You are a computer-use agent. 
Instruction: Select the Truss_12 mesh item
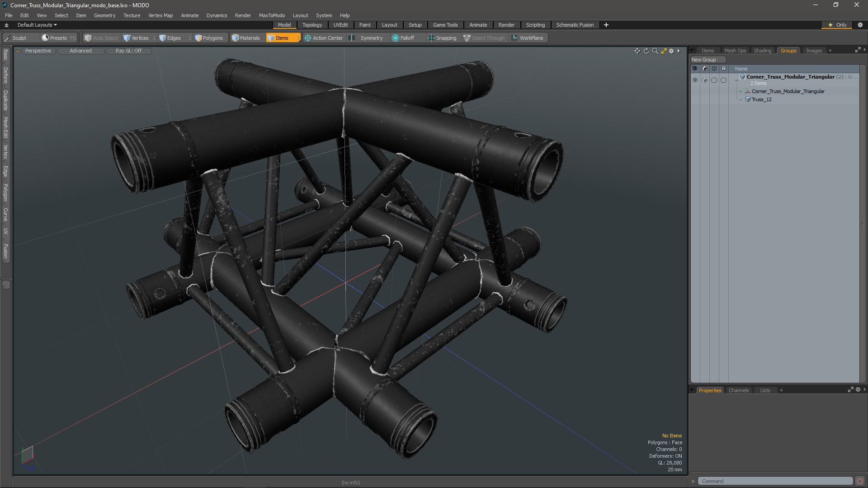click(762, 99)
